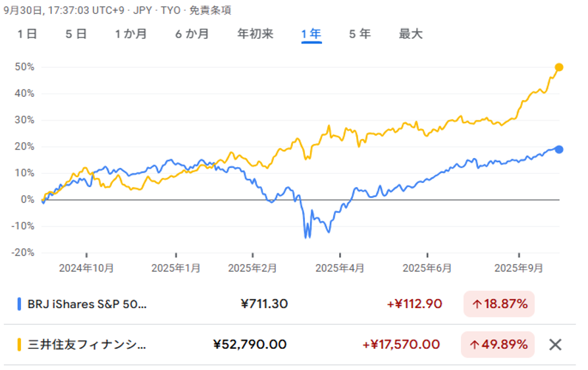Click the 18.87% percent change badge
The height and width of the screenshot is (370, 588).
point(498,304)
